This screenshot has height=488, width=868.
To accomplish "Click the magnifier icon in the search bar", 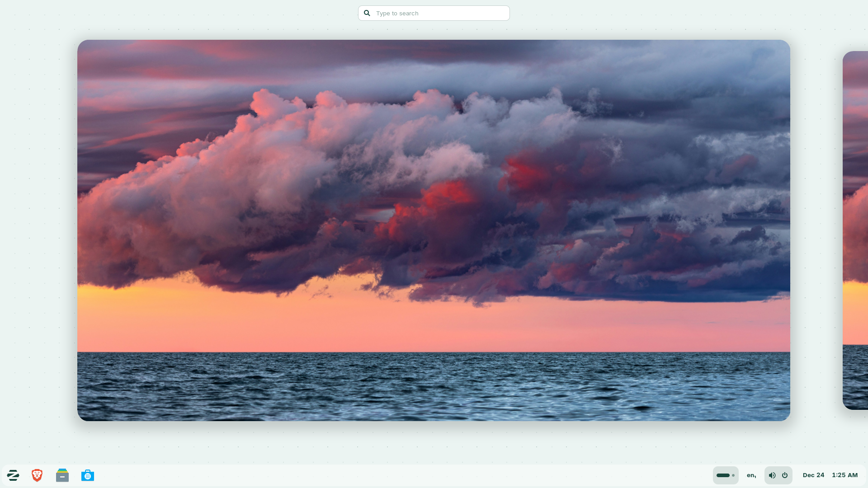I will point(367,13).
